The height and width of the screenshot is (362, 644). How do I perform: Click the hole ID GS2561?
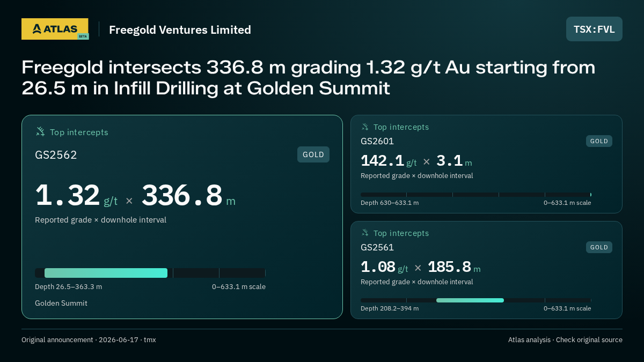click(377, 248)
